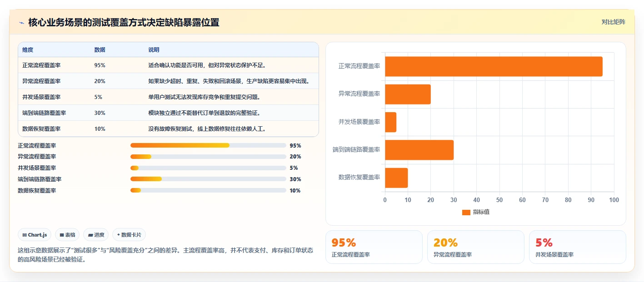
Task: Click the 说明 column header
Action: [154, 50]
